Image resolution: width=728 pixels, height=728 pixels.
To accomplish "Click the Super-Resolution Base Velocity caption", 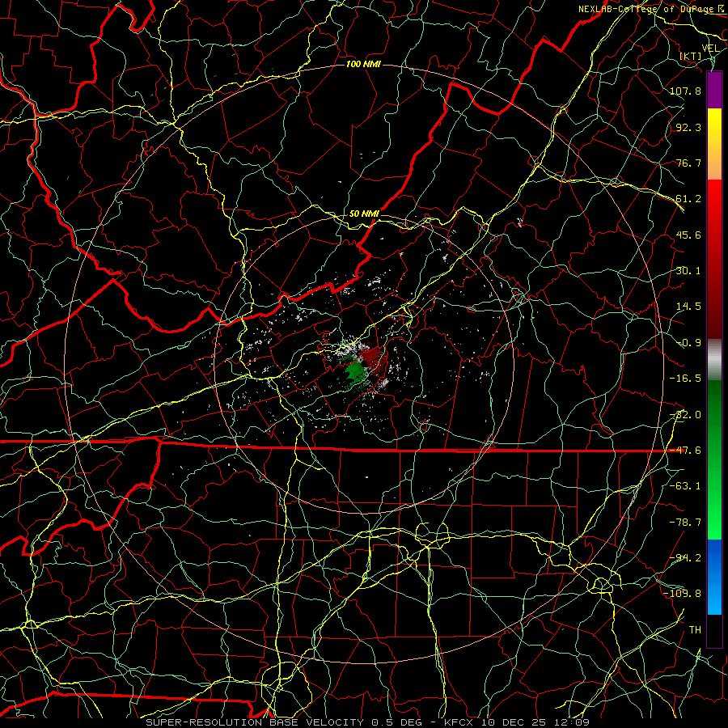I will click(368, 722).
